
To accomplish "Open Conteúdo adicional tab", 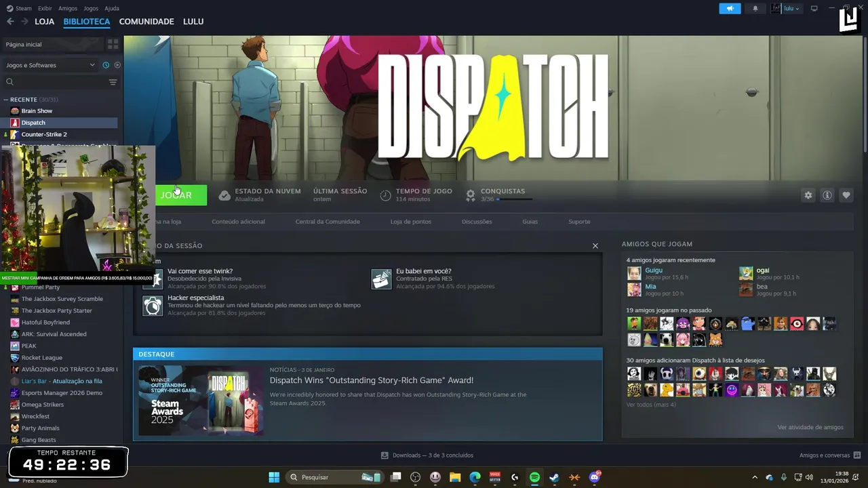I will (238, 222).
